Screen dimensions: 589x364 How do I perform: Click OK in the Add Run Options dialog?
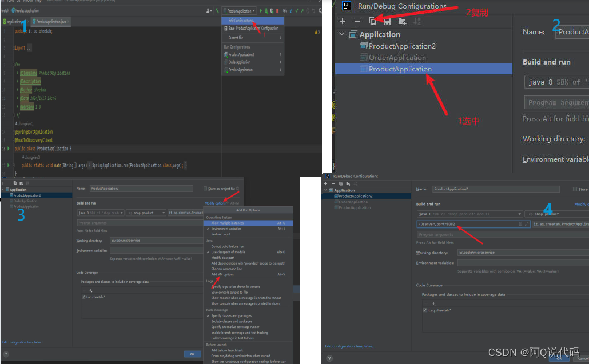click(x=192, y=354)
